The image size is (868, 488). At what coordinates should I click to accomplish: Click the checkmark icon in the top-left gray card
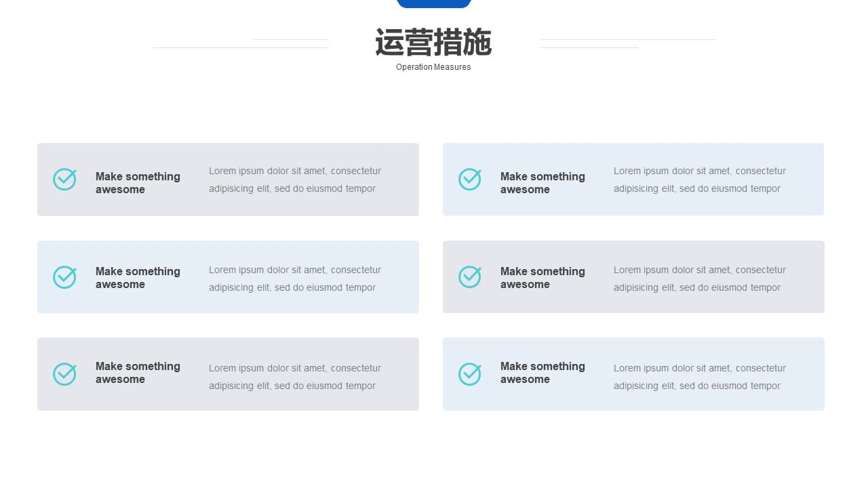(64, 180)
